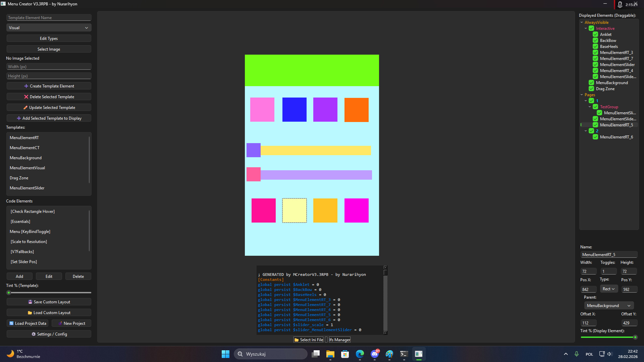Click the New Project icon

60,323
